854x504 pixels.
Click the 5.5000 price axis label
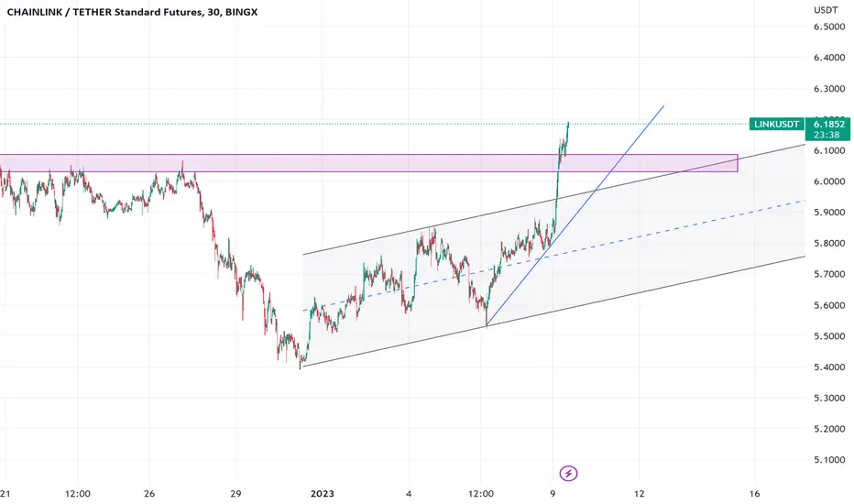[829, 336]
